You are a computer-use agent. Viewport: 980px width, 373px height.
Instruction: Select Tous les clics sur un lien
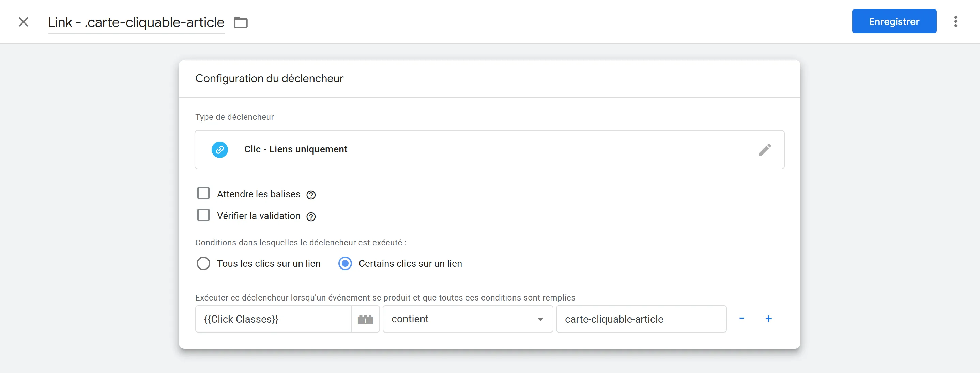[203, 264]
